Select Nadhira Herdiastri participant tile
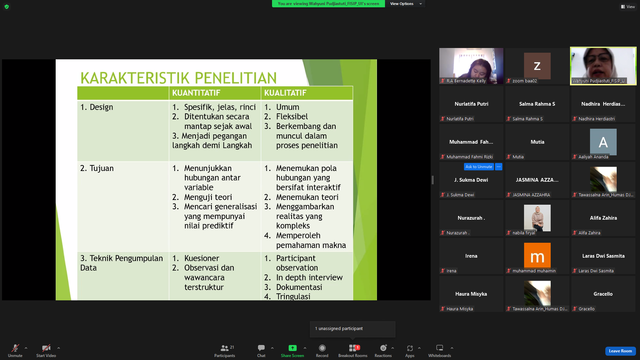 (603, 104)
